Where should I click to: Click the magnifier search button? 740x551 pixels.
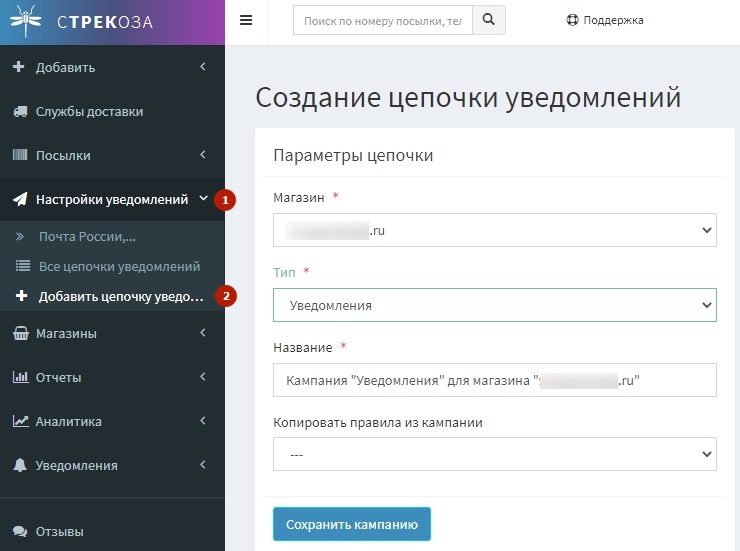click(x=488, y=20)
